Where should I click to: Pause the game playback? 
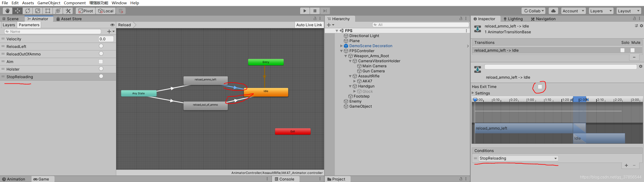[x=315, y=11]
